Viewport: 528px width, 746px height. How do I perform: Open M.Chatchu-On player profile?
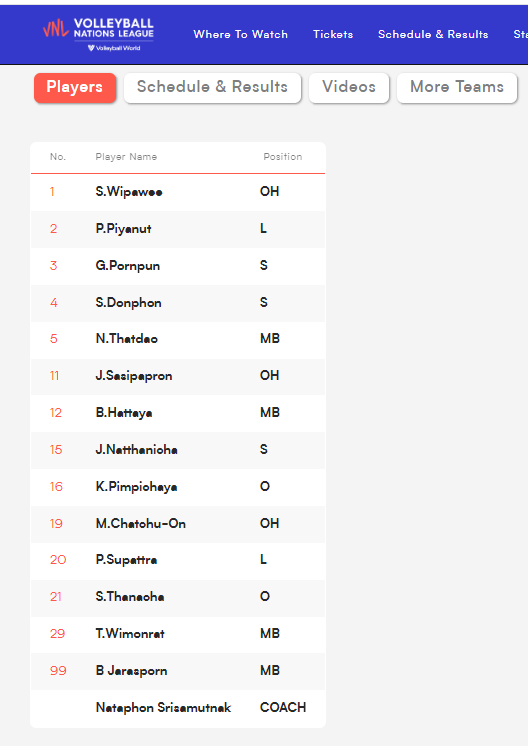click(x=140, y=523)
